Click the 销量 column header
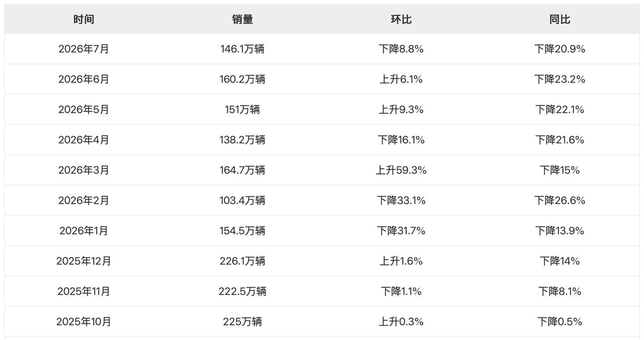This screenshot has width=644, height=340. click(x=243, y=20)
